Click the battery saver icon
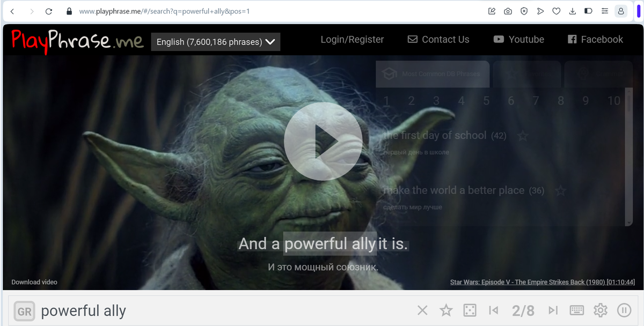The image size is (644, 326). [x=588, y=11]
